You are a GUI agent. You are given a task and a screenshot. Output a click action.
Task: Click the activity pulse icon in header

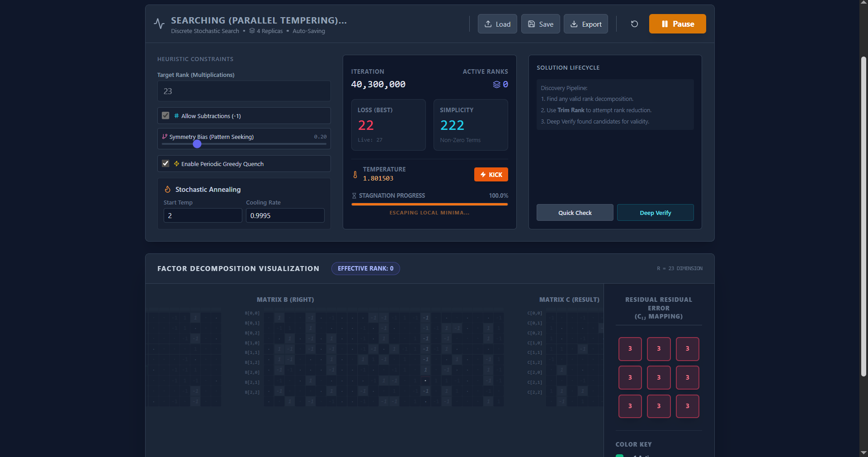[x=159, y=24]
